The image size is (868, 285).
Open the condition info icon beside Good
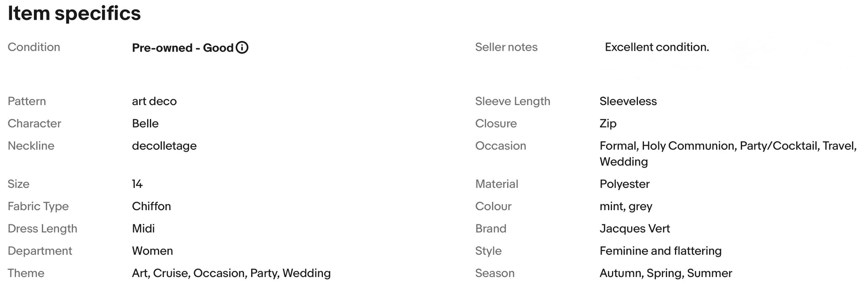[x=242, y=47]
